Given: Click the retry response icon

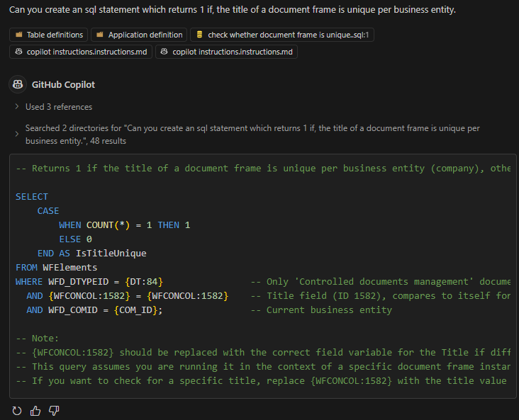Looking at the screenshot, I should pyautogui.click(x=17, y=411).
